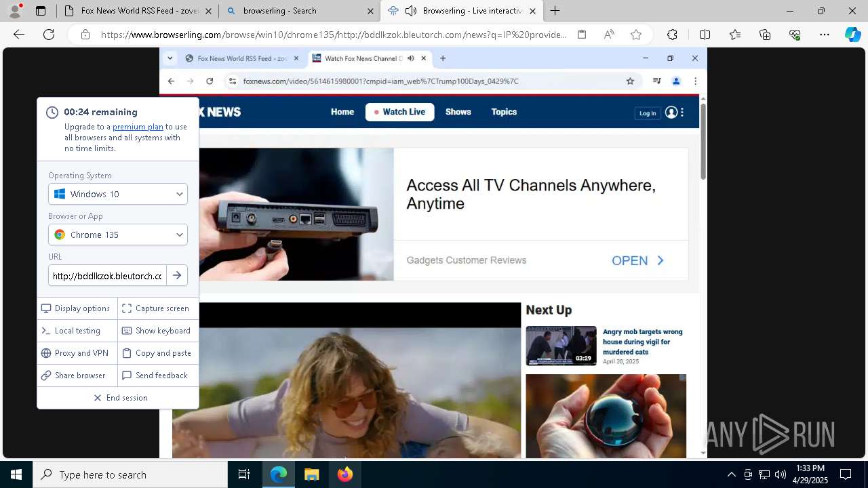The width and height of the screenshot is (868, 488).
Task: Open Edge tab actions menu icon
Action: (41, 11)
